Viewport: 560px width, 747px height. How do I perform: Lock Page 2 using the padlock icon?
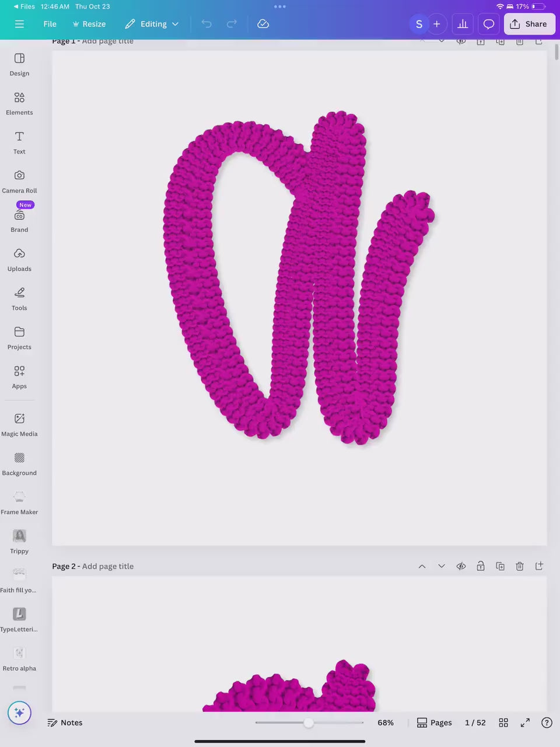click(481, 566)
